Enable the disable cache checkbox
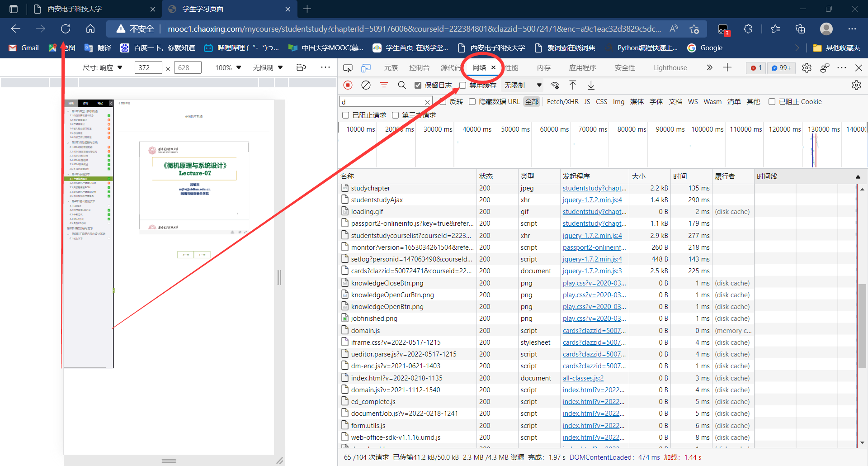The height and width of the screenshot is (466, 868). (x=462, y=85)
